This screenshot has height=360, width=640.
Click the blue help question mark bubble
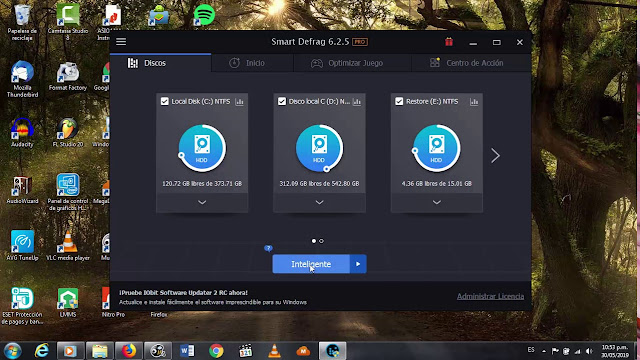coord(268,248)
